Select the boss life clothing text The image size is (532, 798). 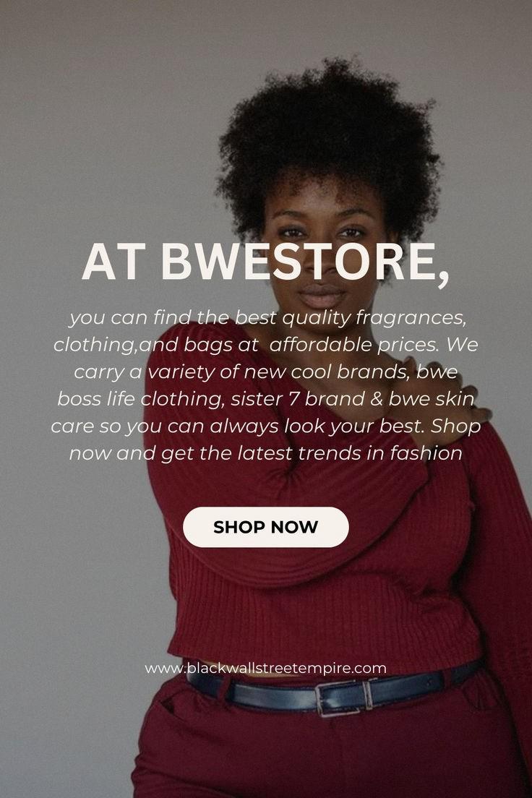click(x=140, y=399)
